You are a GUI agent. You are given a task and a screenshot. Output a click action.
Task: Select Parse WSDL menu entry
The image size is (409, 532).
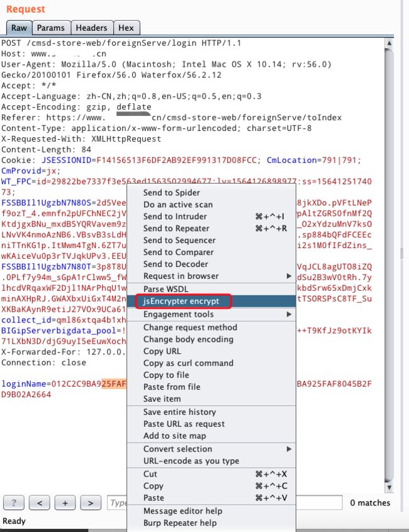coord(211,289)
